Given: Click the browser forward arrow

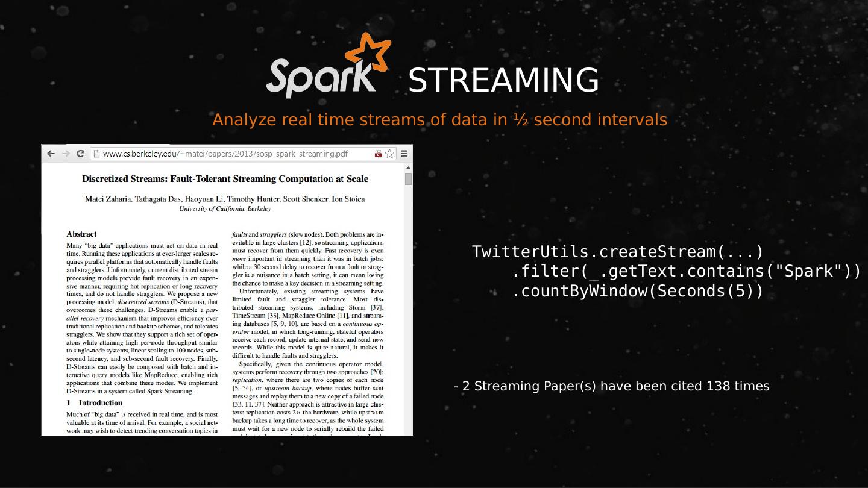Looking at the screenshot, I should (66, 154).
